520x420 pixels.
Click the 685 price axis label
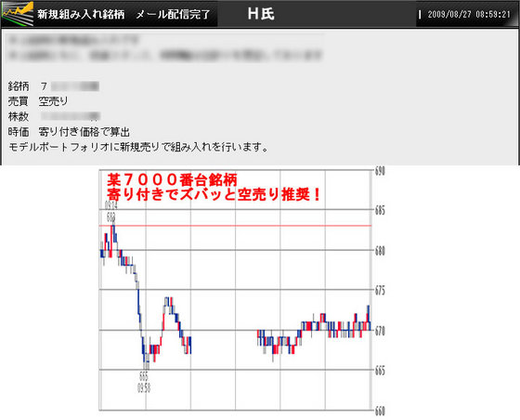pos(380,210)
